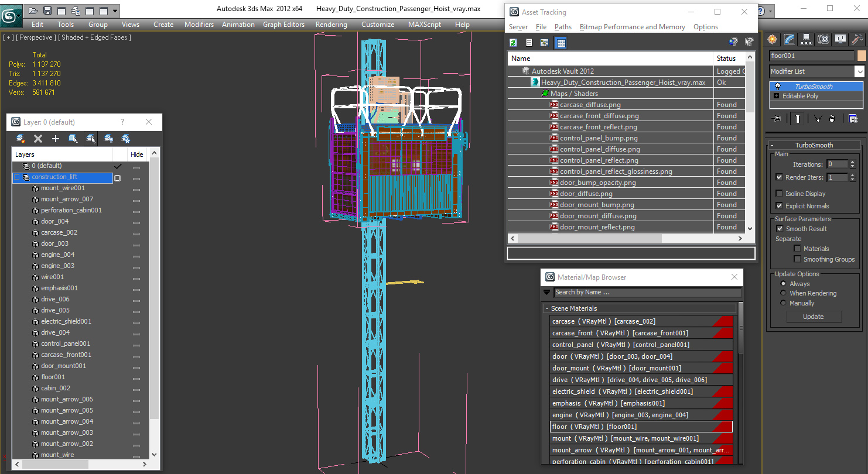Click viewport [+] menu label
Image resolution: width=868 pixels, height=474 pixels.
tap(8, 37)
